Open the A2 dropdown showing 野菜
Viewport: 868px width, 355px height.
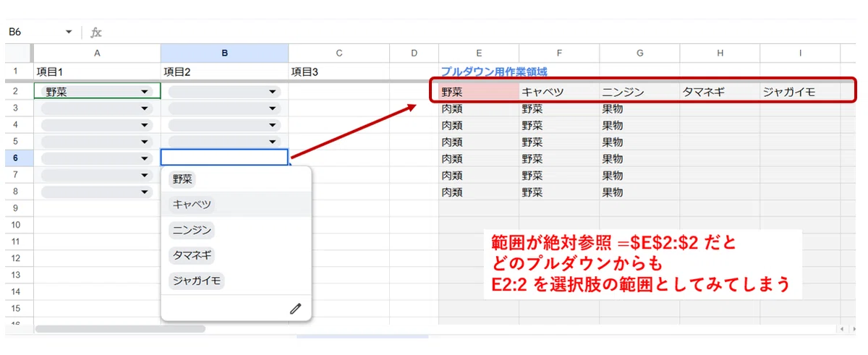(145, 92)
